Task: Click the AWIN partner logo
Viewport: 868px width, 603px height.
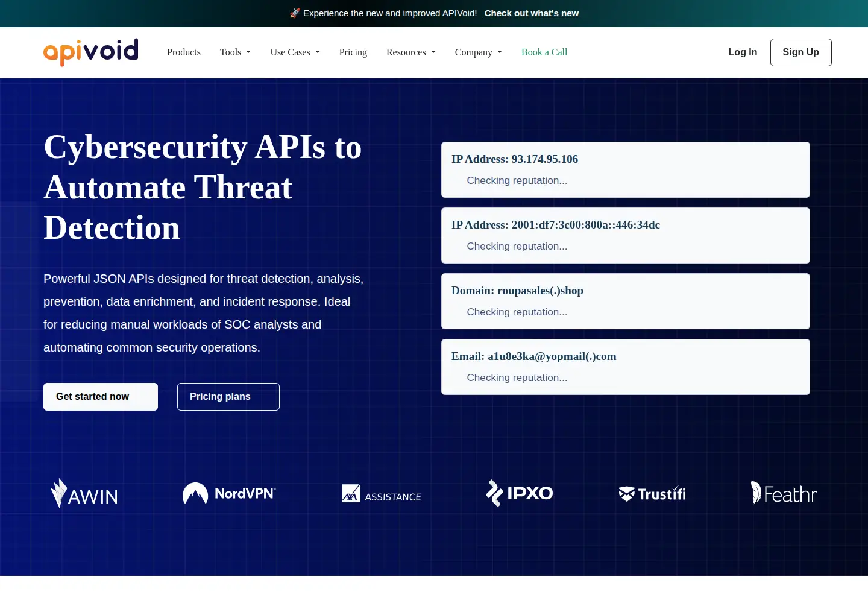Action: tap(84, 493)
